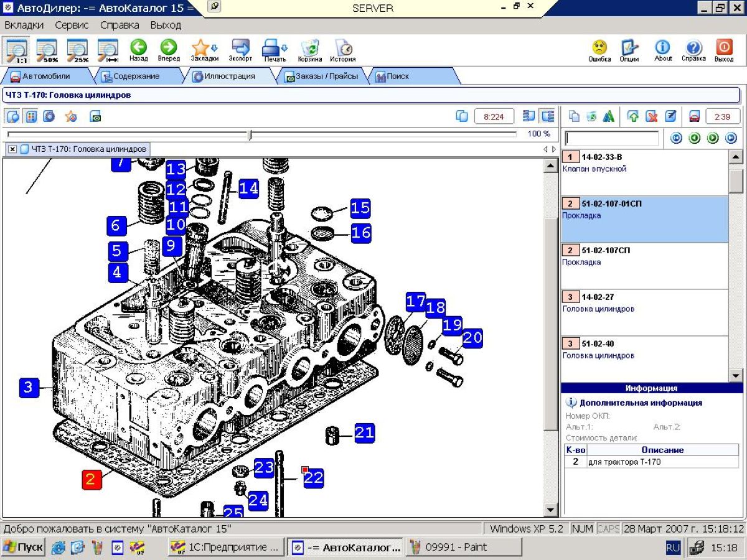The height and width of the screenshot is (560, 747).
Task: Switch to 1С:Предприятие taskbar window
Action: point(227,548)
